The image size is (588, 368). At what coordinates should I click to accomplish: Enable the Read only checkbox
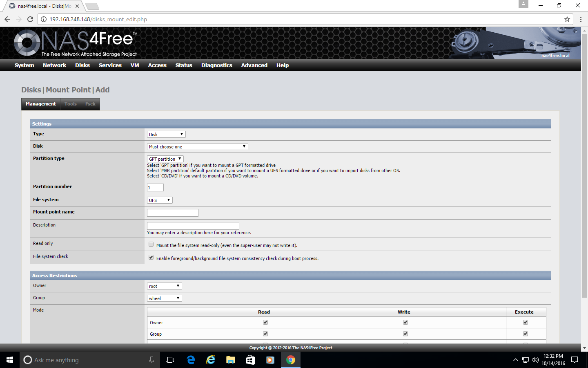coord(151,245)
